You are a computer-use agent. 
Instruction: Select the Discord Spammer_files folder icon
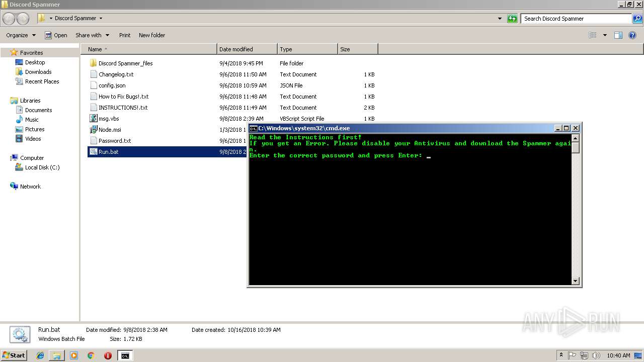tap(93, 63)
